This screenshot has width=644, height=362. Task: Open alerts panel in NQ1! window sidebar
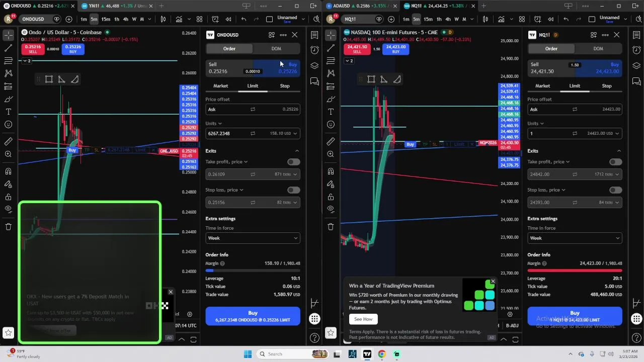pyautogui.click(x=636, y=50)
